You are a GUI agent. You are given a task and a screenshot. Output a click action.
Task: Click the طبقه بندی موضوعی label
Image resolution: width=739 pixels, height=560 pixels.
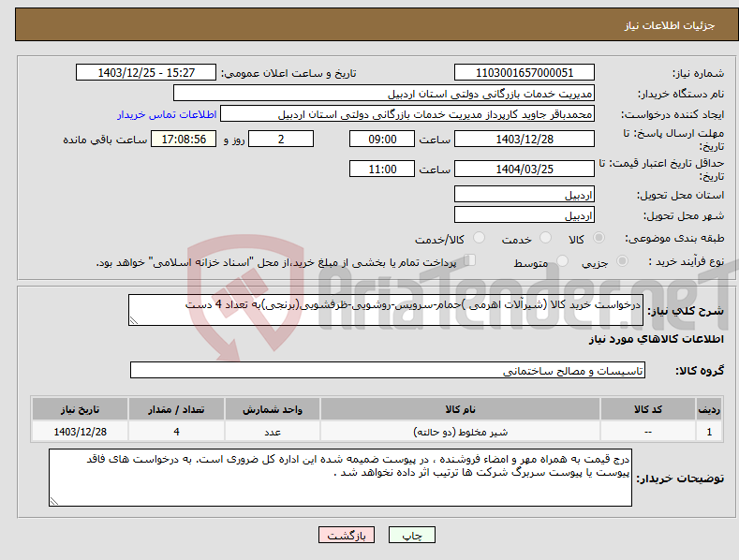674,239
